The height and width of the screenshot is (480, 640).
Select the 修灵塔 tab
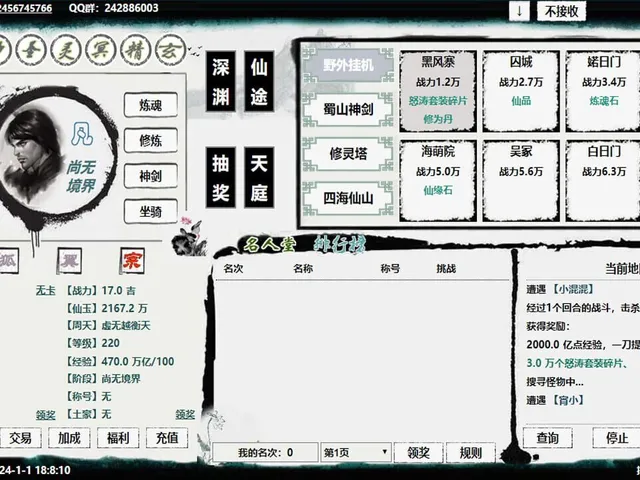(x=348, y=154)
